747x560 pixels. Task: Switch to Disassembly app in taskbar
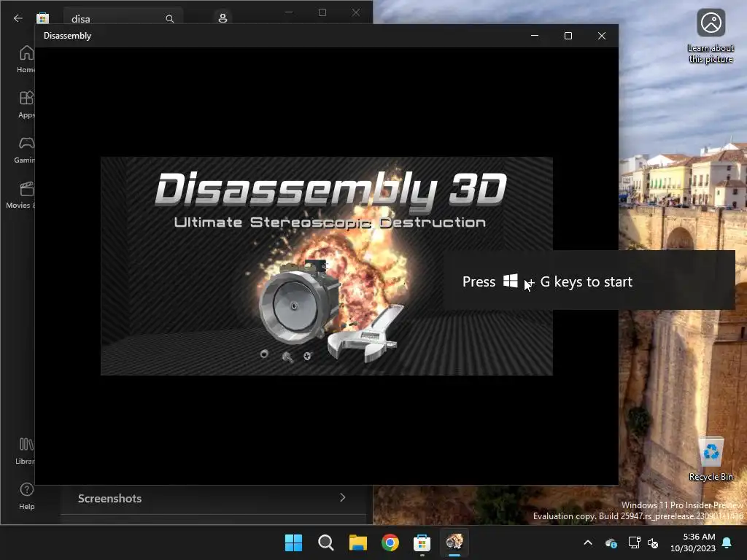tap(454, 542)
